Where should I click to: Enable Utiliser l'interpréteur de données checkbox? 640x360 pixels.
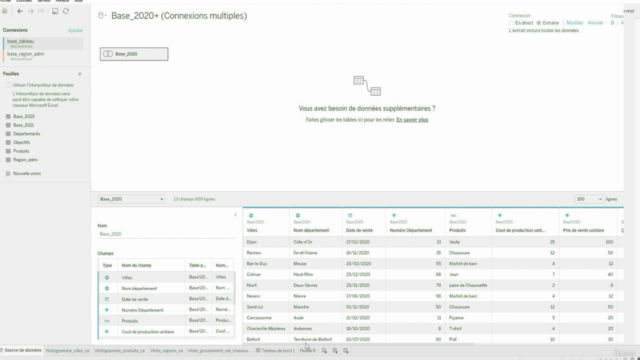[x=8, y=85]
